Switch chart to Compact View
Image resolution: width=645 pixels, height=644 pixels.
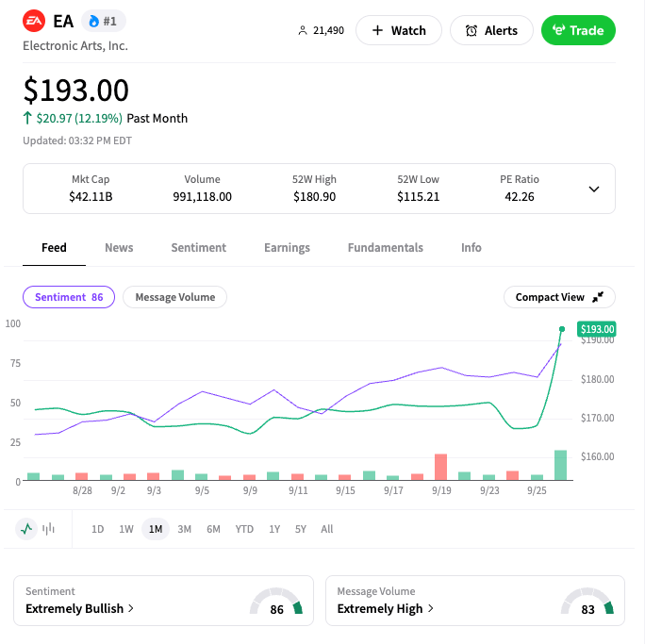pos(559,297)
